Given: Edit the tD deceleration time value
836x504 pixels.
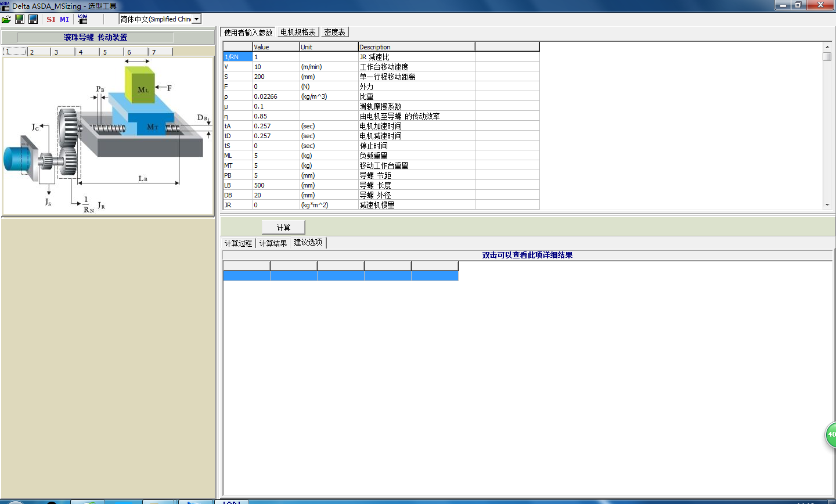Looking at the screenshot, I should pyautogui.click(x=276, y=136).
